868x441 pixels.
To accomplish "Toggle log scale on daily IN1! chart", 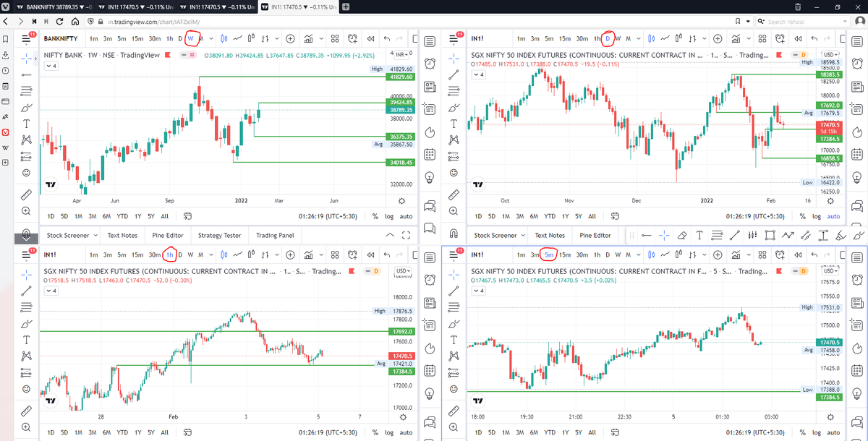I will 817,215.
